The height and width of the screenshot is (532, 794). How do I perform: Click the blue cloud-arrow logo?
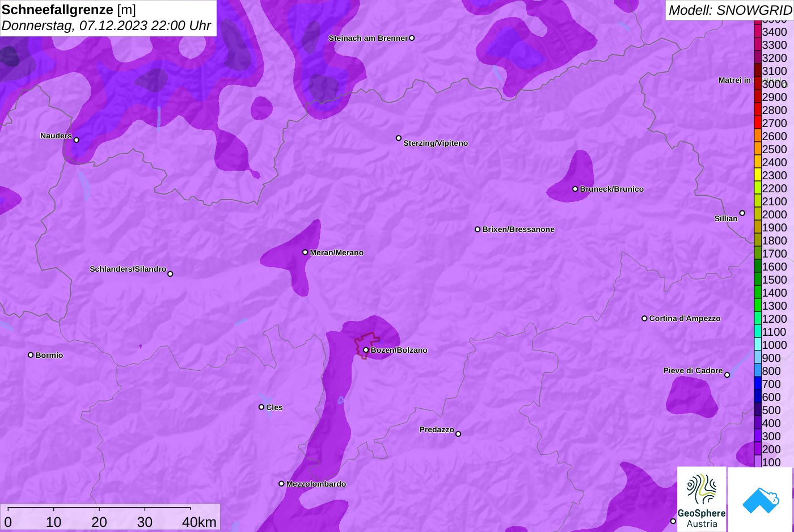coord(761,500)
